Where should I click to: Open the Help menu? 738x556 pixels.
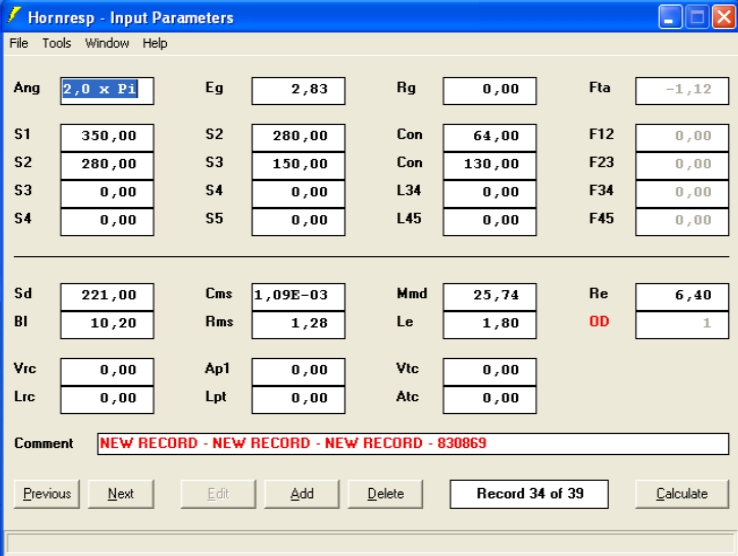tap(155, 43)
